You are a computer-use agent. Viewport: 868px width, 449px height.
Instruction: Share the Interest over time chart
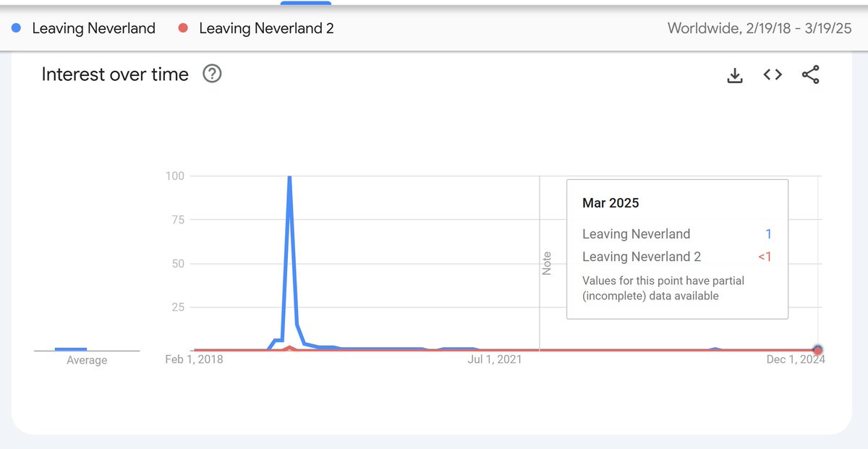coord(811,74)
